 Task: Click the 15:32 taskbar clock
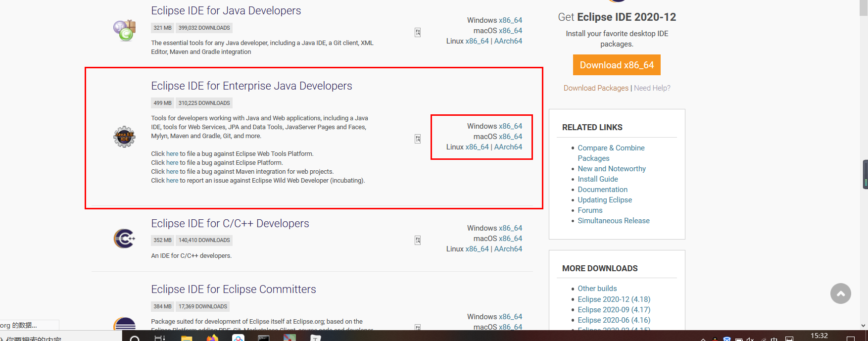[x=819, y=336]
